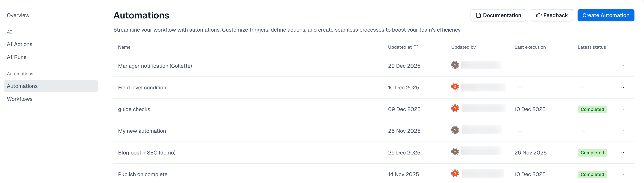Open the Field level condition automation
Viewport: 644px width, 183px height.
tap(142, 88)
